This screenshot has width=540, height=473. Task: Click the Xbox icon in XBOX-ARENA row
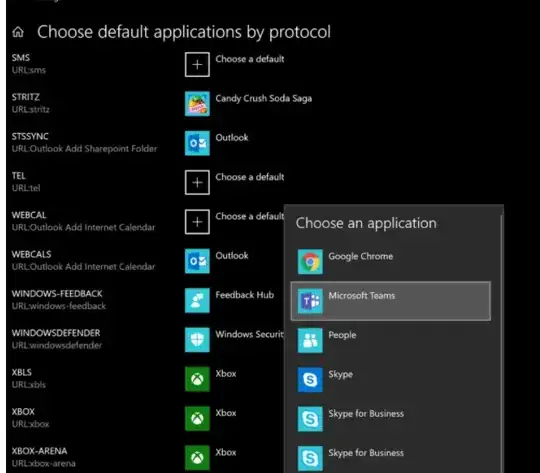pos(197,457)
